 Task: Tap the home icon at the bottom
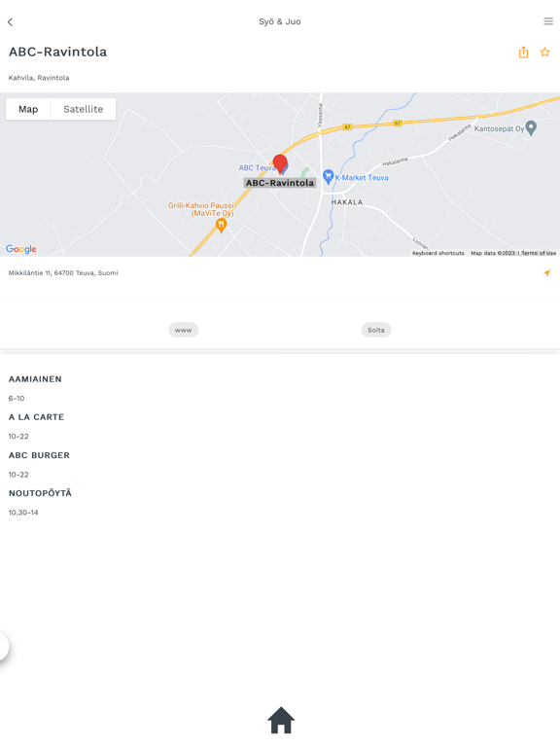[281, 720]
